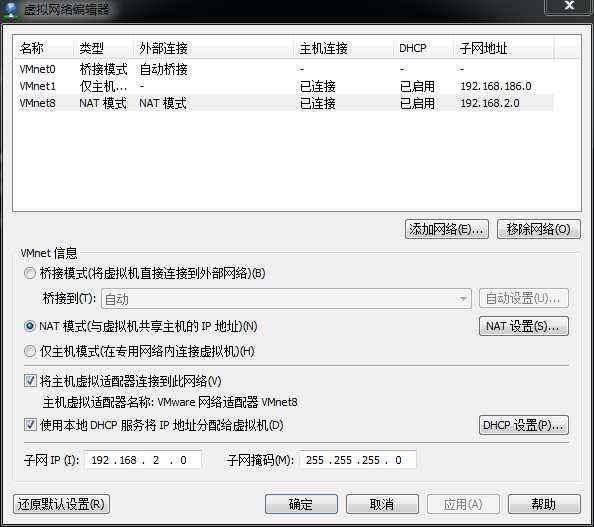The width and height of the screenshot is (594, 527).
Task: Open the 桥接到 自动 dropdown
Action: click(x=286, y=299)
